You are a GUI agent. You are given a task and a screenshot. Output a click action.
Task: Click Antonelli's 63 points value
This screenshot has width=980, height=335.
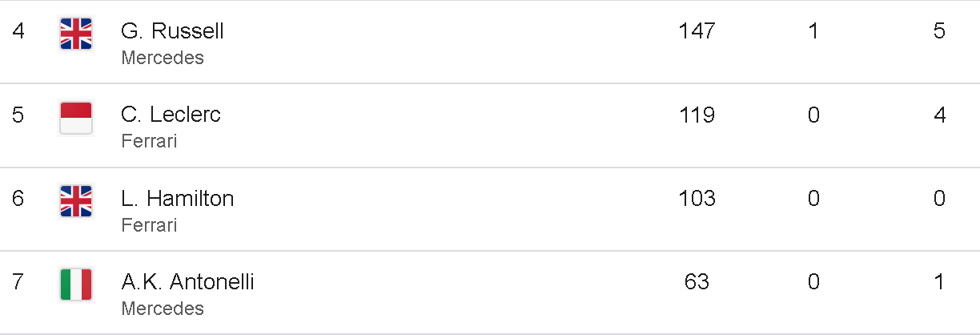[x=697, y=282]
